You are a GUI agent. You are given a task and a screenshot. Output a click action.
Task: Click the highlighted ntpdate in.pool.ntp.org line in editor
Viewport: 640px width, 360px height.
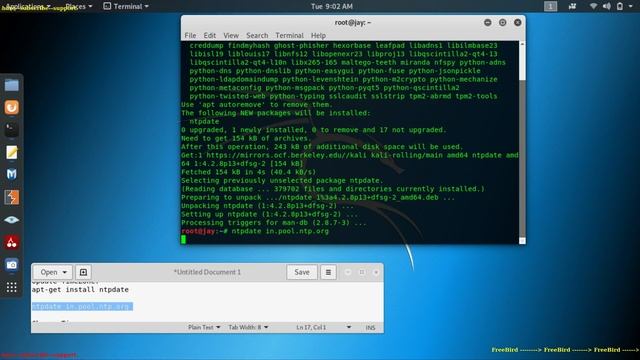click(82, 306)
